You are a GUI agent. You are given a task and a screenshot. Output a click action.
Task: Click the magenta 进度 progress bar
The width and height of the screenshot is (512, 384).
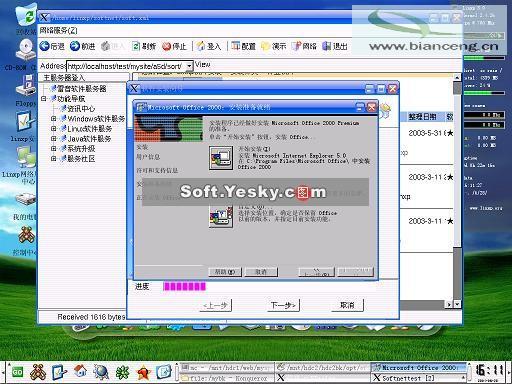[184, 286]
